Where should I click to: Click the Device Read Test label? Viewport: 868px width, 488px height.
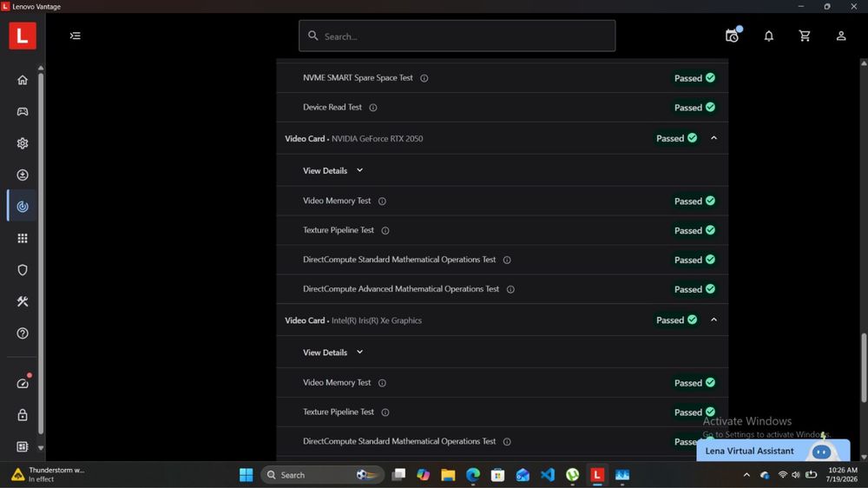point(332,107)
